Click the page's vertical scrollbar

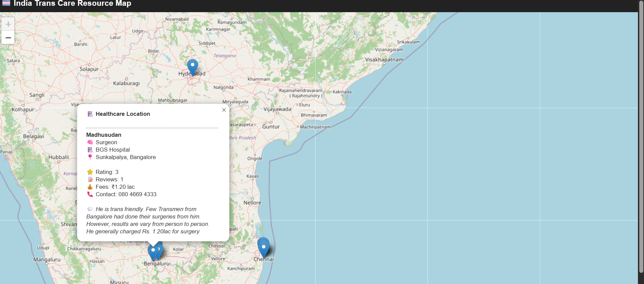641,137
